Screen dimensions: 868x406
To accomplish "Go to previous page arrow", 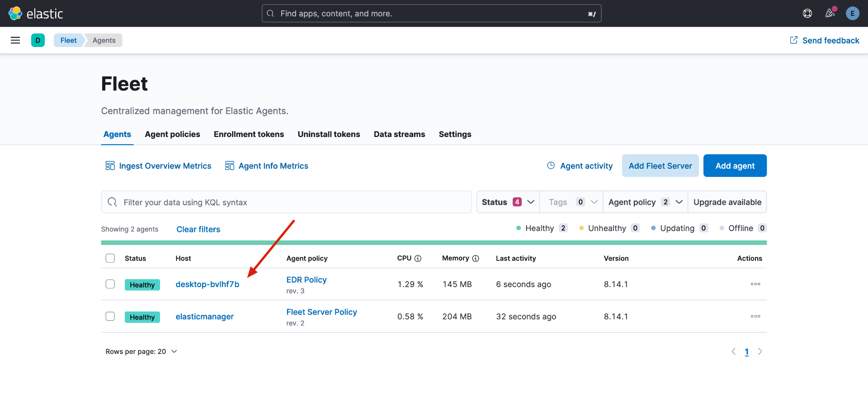I will tap(734, 352).
